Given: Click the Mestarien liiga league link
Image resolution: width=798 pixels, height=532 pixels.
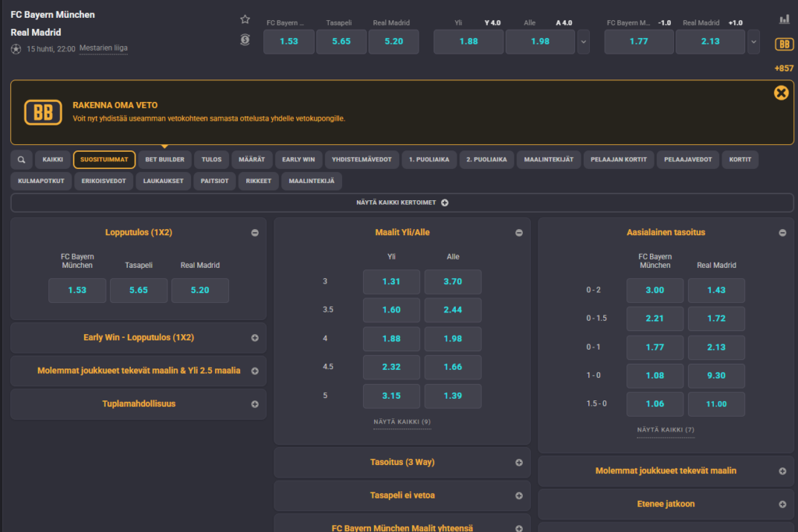Looking at the screenshot, I should (x=104, y=48).
